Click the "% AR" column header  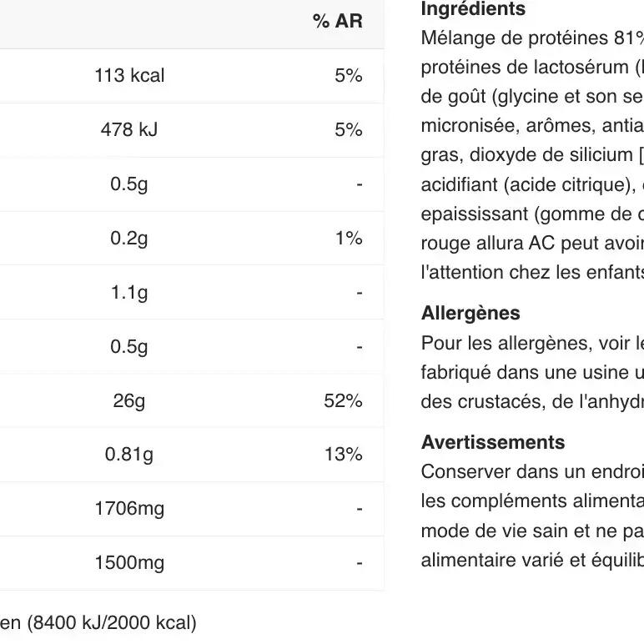click(x=338, y=22)
